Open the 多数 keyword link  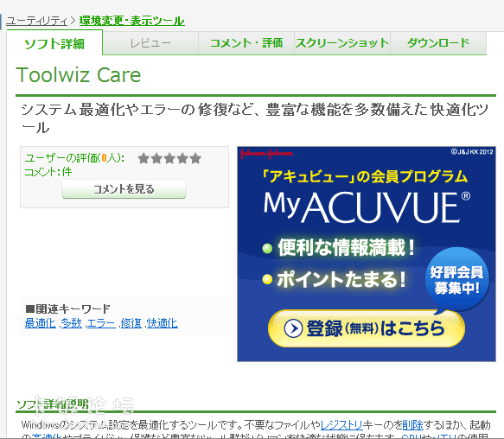coord(72,323)
